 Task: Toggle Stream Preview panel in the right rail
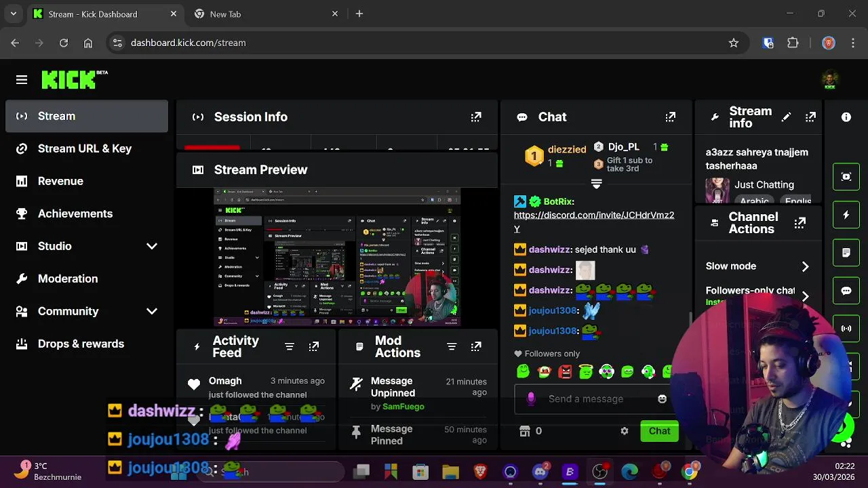[846, 177]
